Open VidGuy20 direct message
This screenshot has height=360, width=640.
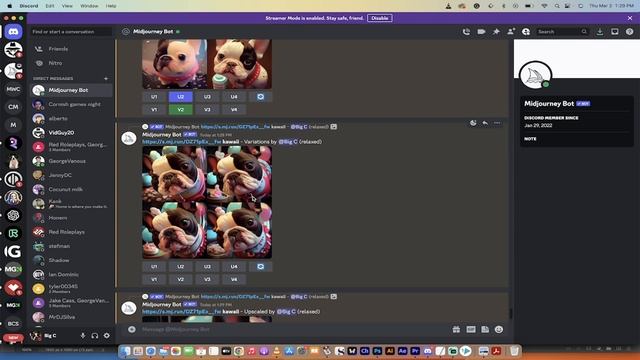click(71, 133)
